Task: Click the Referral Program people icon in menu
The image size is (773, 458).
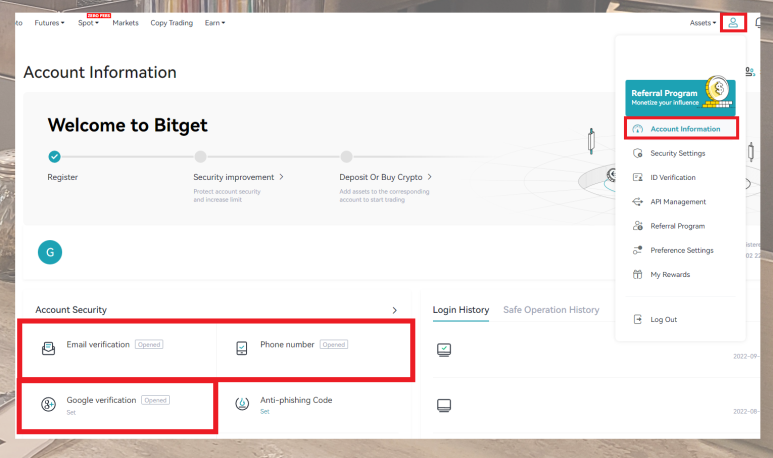Action: (637, 226)
